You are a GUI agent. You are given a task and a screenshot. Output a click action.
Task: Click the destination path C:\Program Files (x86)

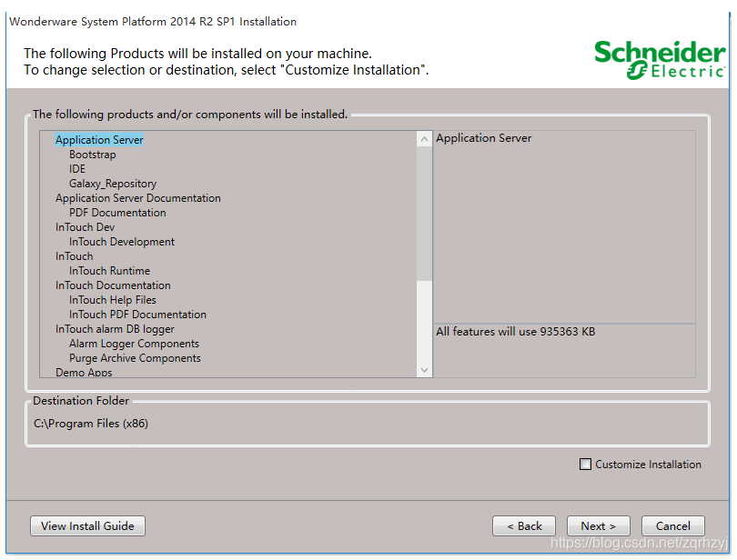[91, 424]
